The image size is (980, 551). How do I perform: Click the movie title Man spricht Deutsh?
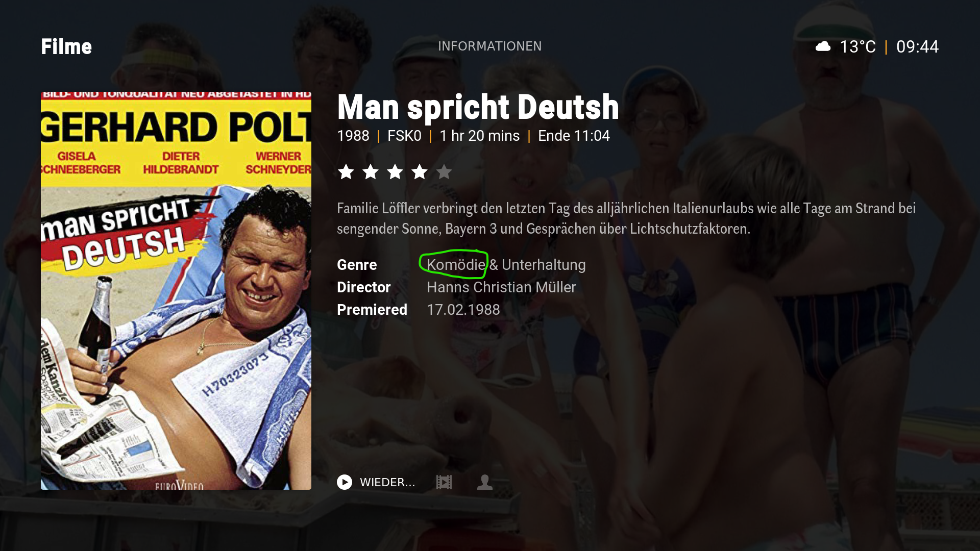tap(478, 107)
